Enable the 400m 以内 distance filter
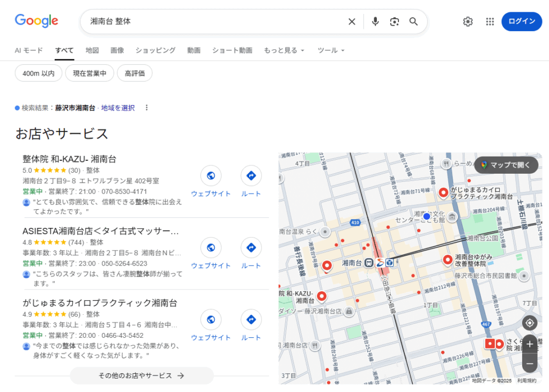The height and width of the screenshot is (392, 549). (39, 73)
